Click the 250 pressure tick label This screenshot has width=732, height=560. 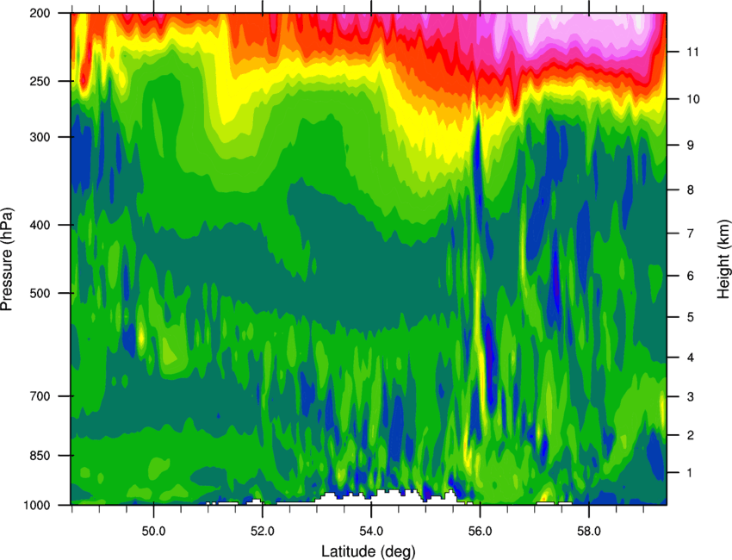coord(40,81)
